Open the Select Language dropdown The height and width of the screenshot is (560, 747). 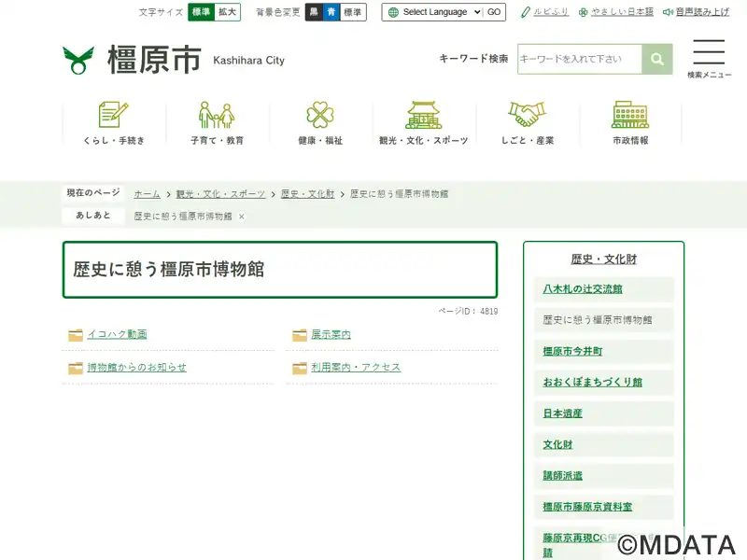[x=433, y=12]
